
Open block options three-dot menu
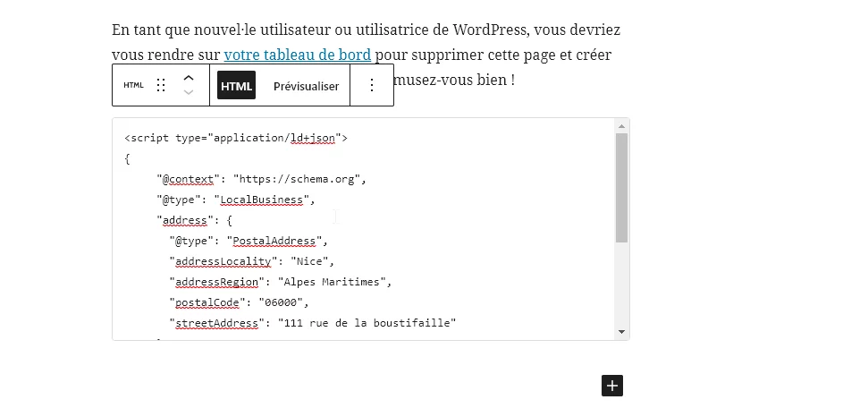372,86
